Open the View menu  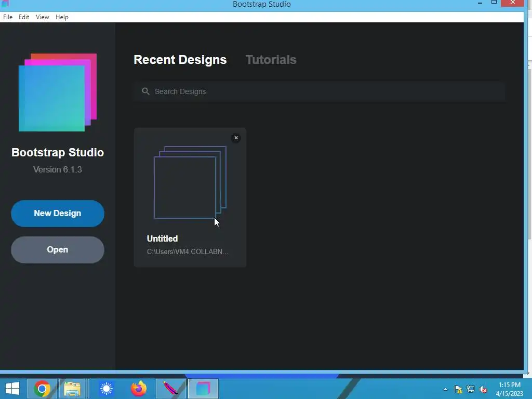pos(43,17)
